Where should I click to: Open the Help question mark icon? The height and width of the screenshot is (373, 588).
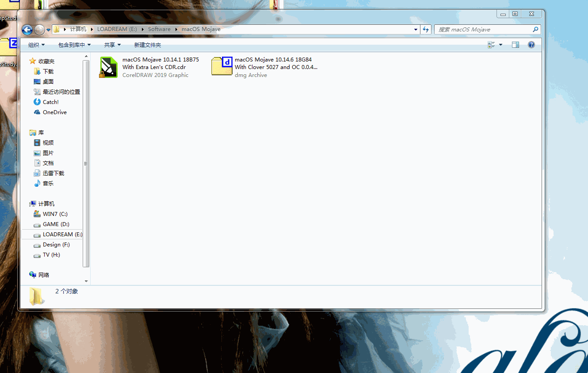(531, 45)
